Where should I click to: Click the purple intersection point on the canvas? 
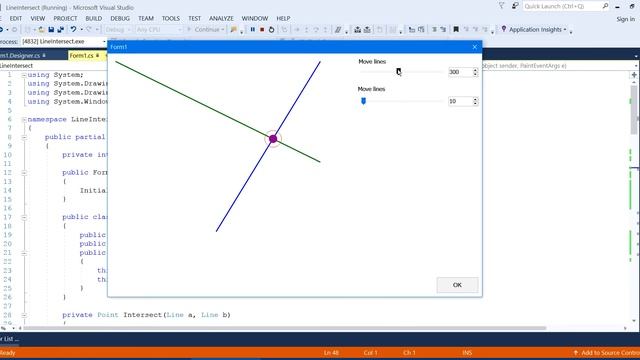click(273, 139)
